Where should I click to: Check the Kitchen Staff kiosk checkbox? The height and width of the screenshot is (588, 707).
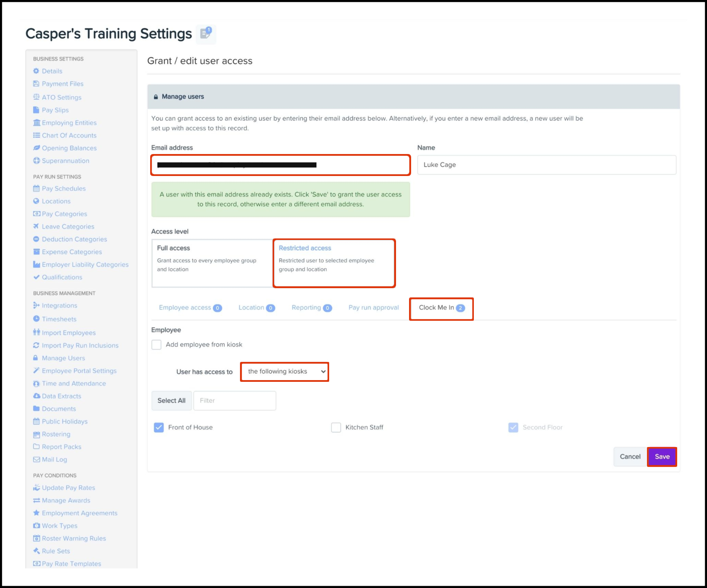(x=336, y=427)
